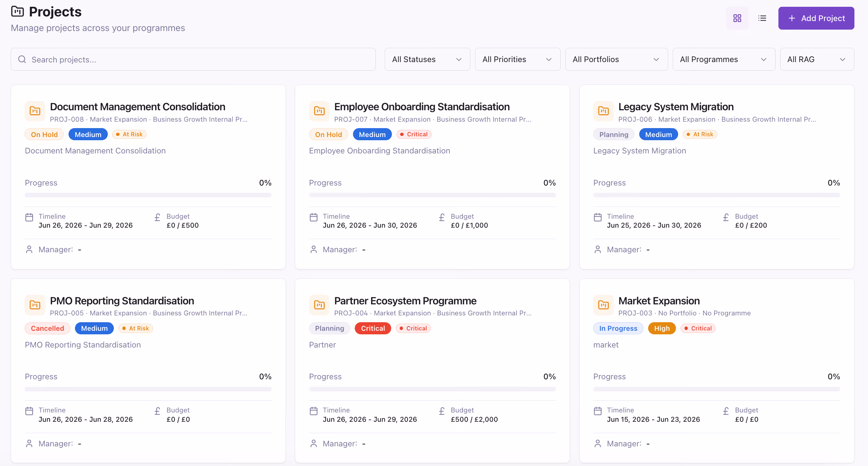Screen dimensions: 868x466
Task: Click budget value £0 / £200
Action: [751, 225]
